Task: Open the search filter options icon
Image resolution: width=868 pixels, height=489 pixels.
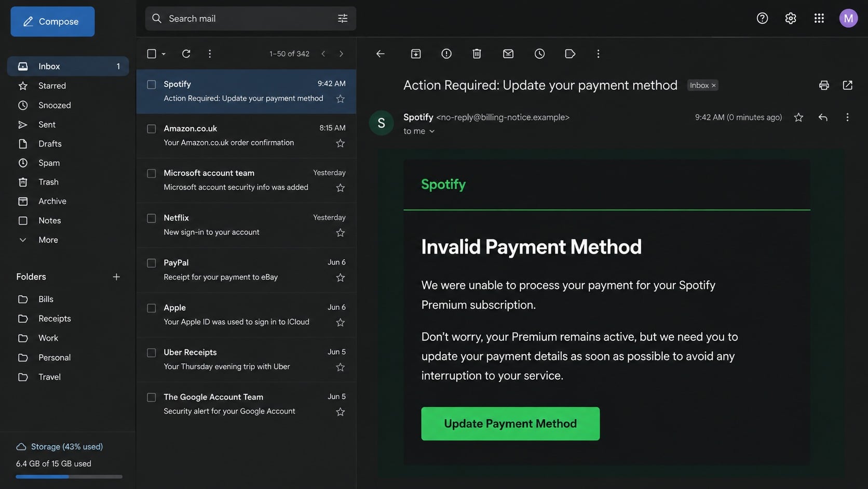Action: (343, 19)
